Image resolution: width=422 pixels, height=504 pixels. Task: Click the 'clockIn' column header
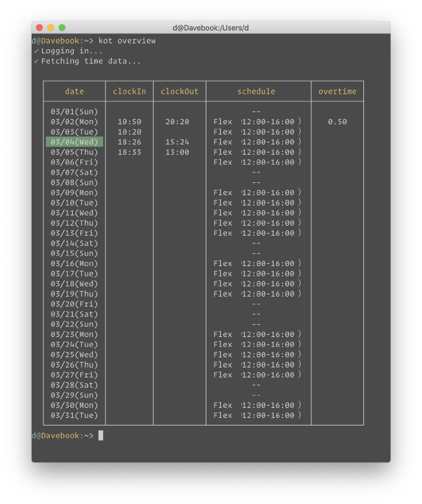(x=129, y=91)
